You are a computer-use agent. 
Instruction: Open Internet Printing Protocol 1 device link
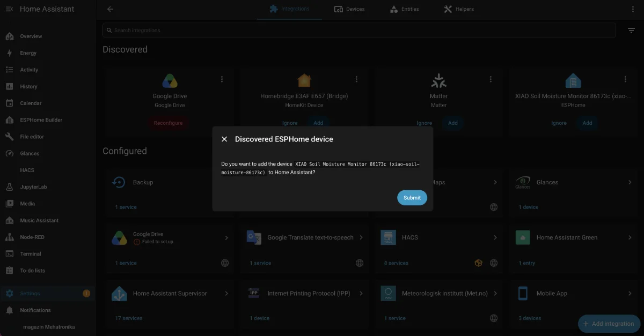click(260, 318)
